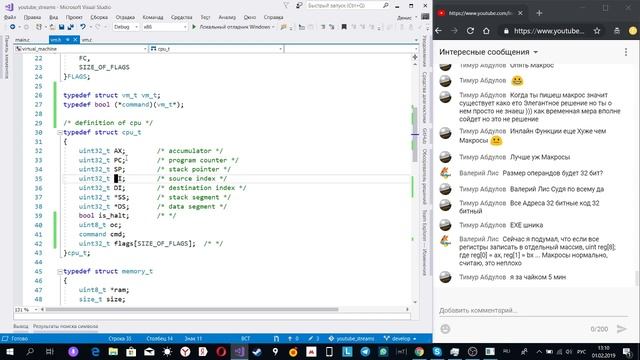Undo last edit via toolbar arrow
The width and height of the screenshot is (640, 360).
pyautogui.click(x=83, y=27)
